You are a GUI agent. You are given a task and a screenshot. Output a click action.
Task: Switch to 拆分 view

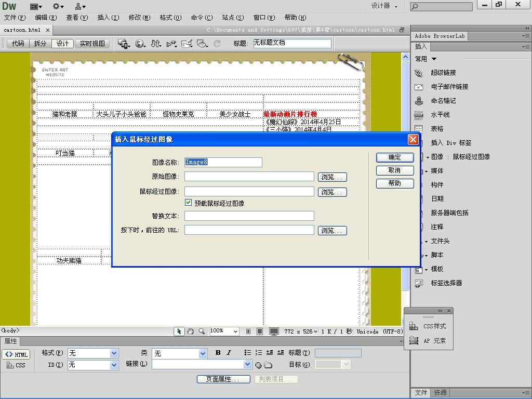point(40,44)
